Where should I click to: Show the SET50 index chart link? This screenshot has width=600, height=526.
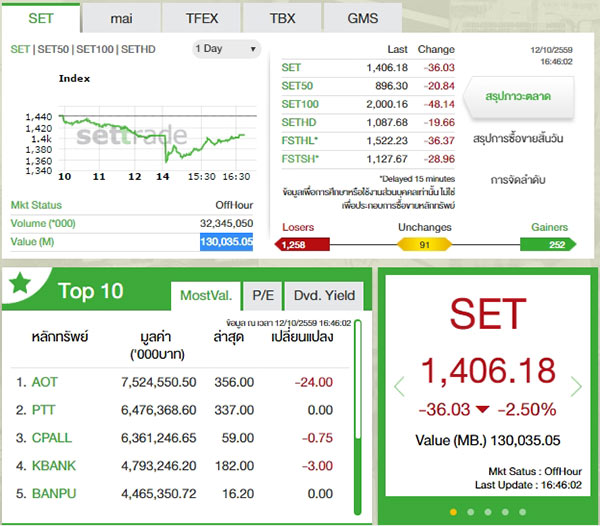pyautogui.click(x=53, y=49)
